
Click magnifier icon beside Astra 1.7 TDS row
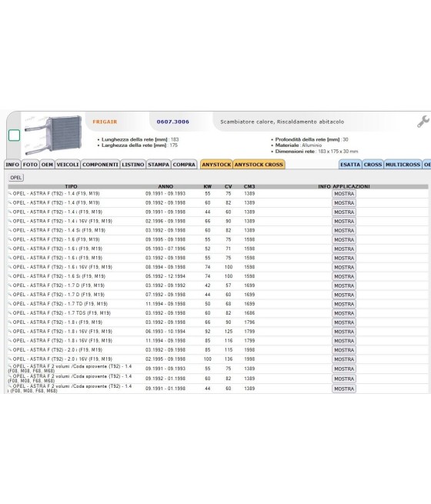(10, 312)
